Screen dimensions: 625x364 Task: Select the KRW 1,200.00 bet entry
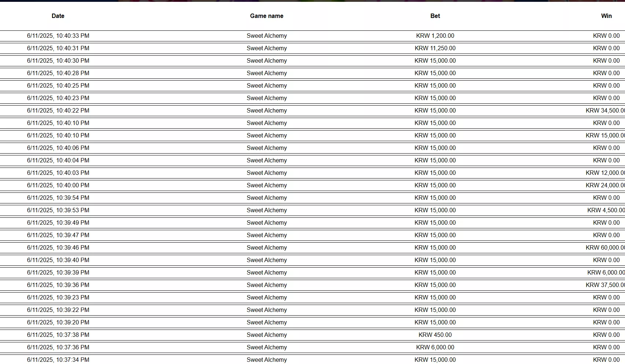tap(435, 36)
